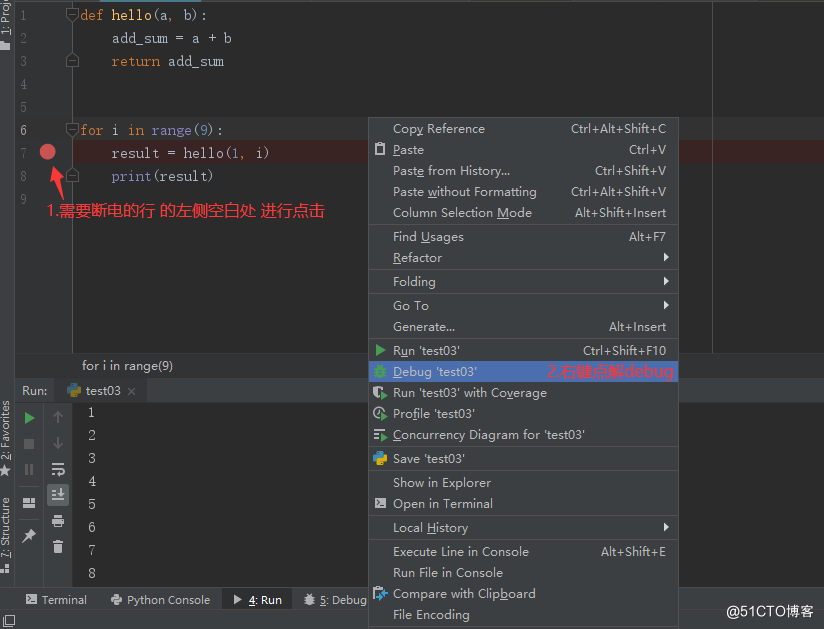This screenshot has height=629, width=824.
Task: Expand the Folding submenu
Action: (x=523, y=282)
